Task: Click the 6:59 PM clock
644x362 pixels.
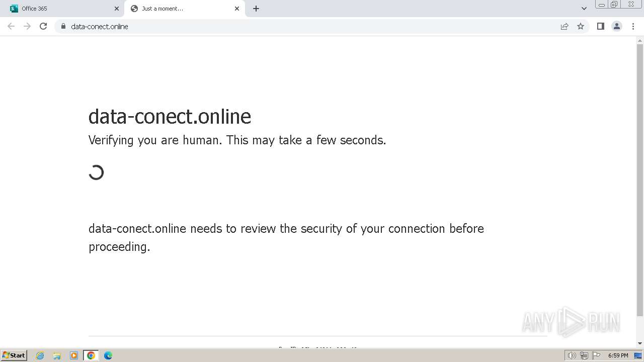Action: click(x=618, y=355)
